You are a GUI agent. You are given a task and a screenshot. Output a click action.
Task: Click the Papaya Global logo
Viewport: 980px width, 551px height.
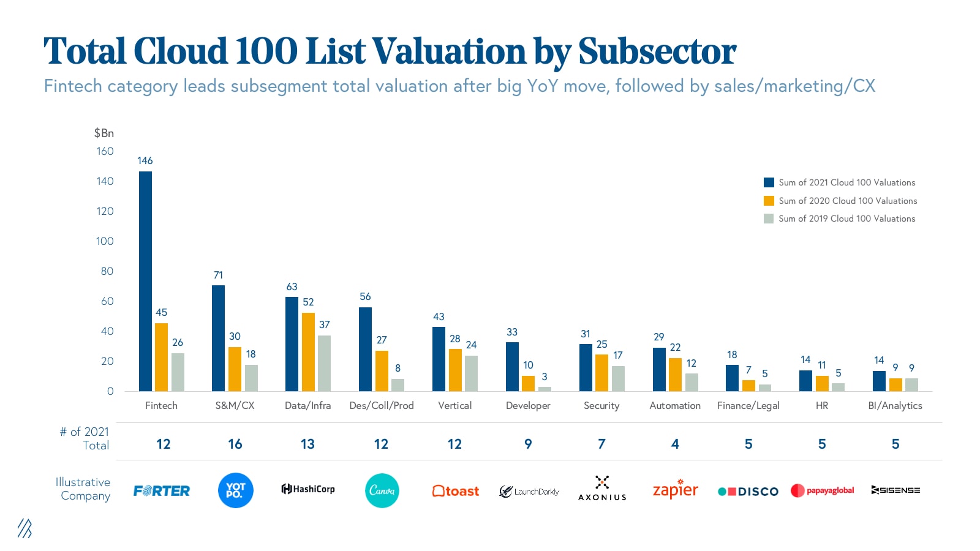(822, 490)
